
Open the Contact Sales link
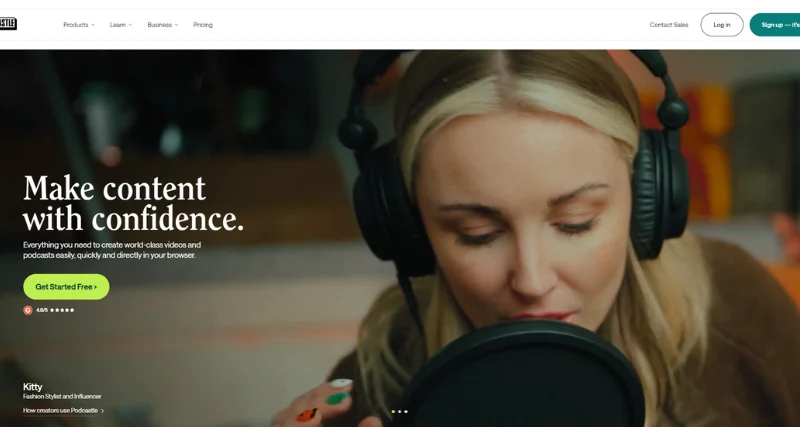(668, 24)
